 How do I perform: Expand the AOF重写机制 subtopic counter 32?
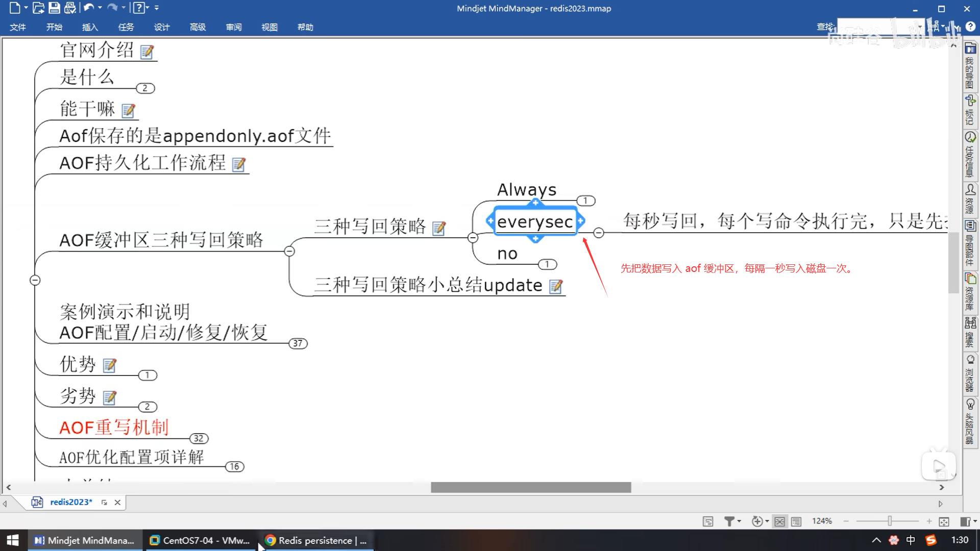coord(199,438)
